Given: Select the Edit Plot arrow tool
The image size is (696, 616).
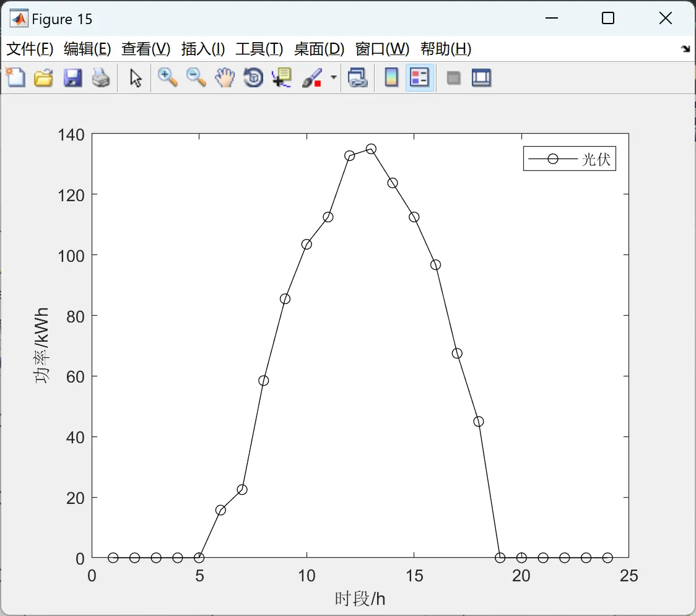Looking at the screenshot, I should pos(136,78).
